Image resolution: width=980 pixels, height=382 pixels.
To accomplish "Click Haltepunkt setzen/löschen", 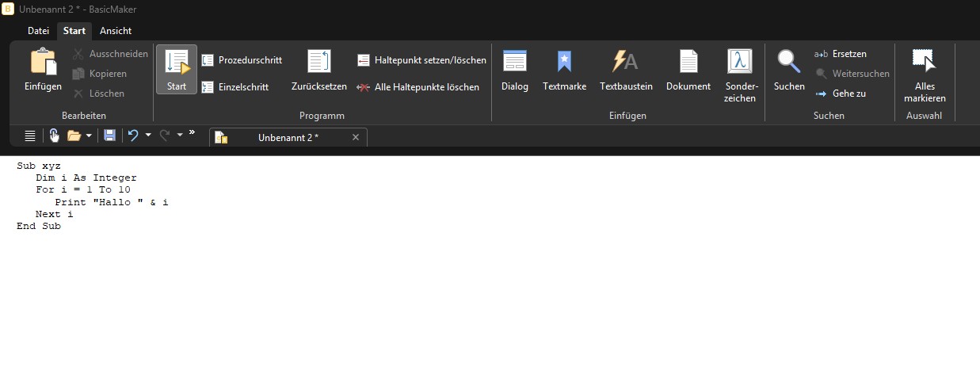I will tap(421, 60).
